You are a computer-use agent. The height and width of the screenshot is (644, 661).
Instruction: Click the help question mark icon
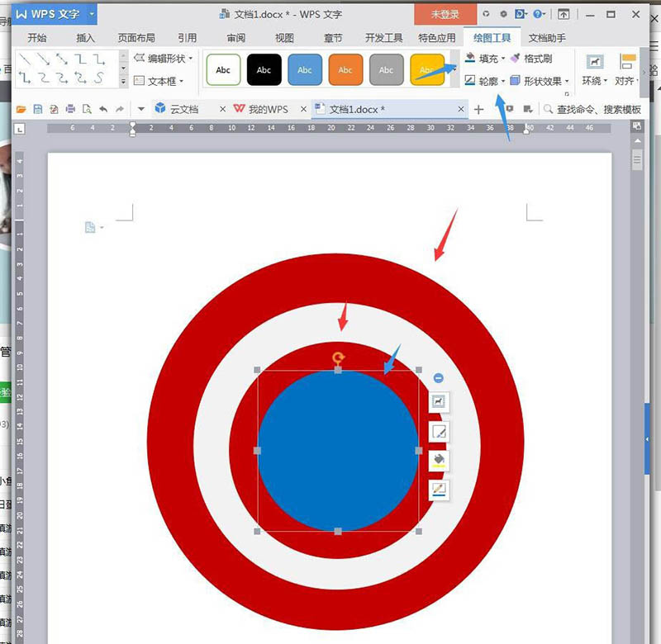click(539, 14)
